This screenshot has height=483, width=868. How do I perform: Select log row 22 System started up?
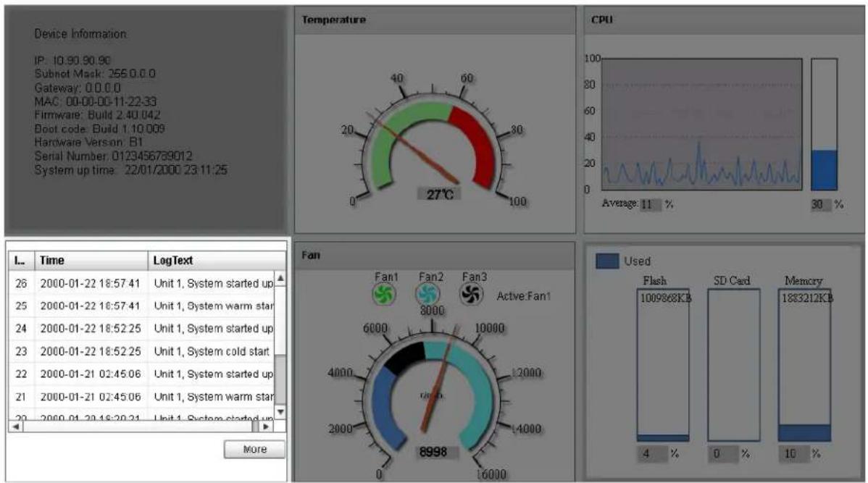pos(142,374)
